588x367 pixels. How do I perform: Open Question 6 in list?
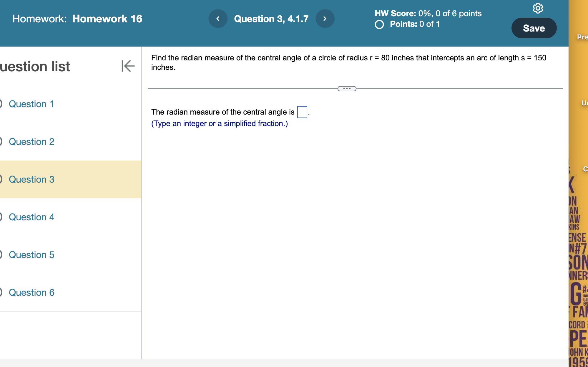31,292
